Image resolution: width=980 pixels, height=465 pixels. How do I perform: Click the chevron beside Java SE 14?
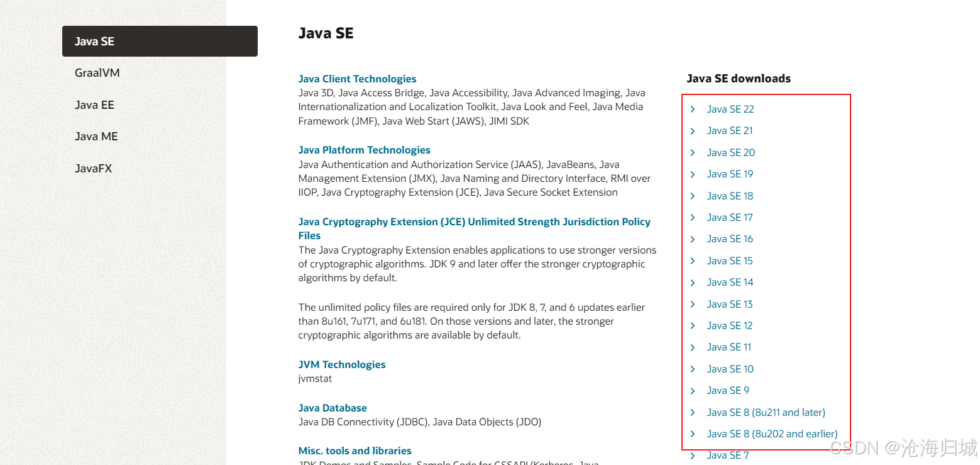pos(693,282)
